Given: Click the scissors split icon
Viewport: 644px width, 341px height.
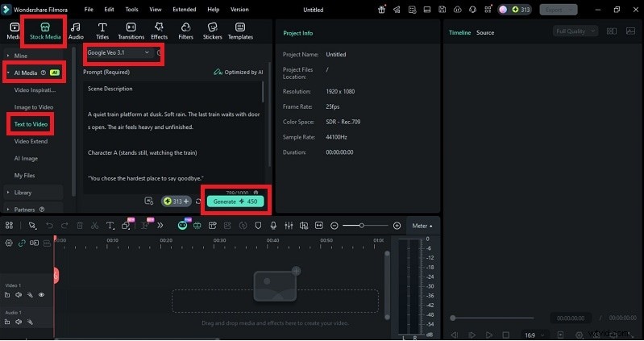Looking at the screenshot, I should (95, 226).
